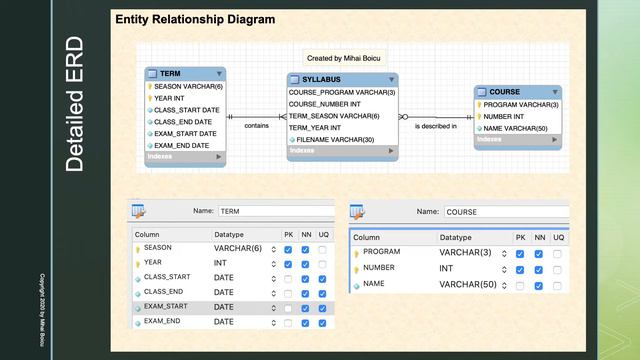The width and height of the screenshot is (640, 360).
Task: Select COURSE_PROGRAM VARCHAR(3) in SYLLABUS table
Action: [x=342, y=93]
